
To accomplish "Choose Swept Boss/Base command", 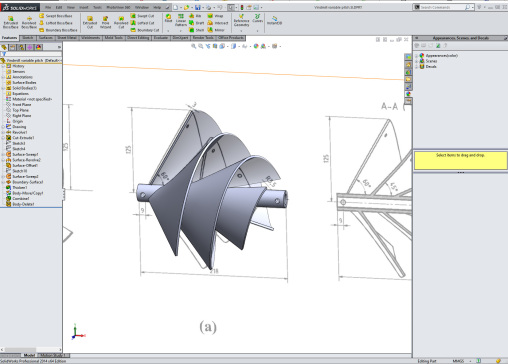I will (x=55, y=16).
